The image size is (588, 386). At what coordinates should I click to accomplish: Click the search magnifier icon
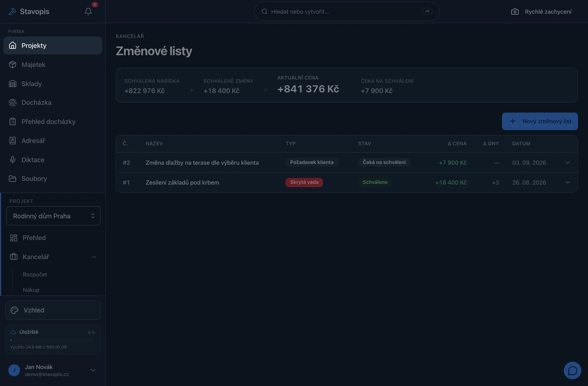[264, 11]
